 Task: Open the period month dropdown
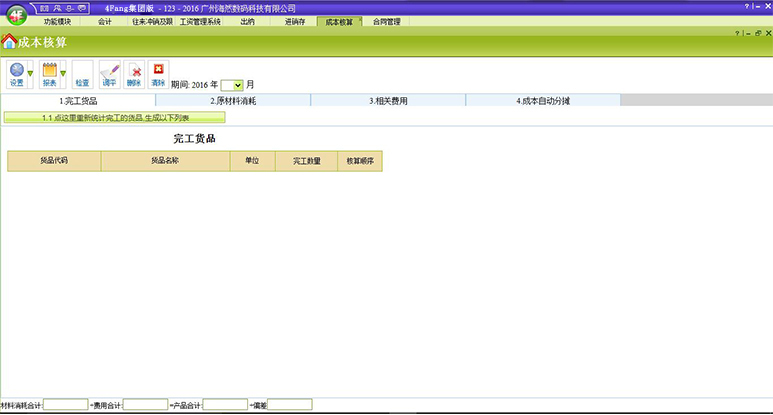[x=237, y=85]
